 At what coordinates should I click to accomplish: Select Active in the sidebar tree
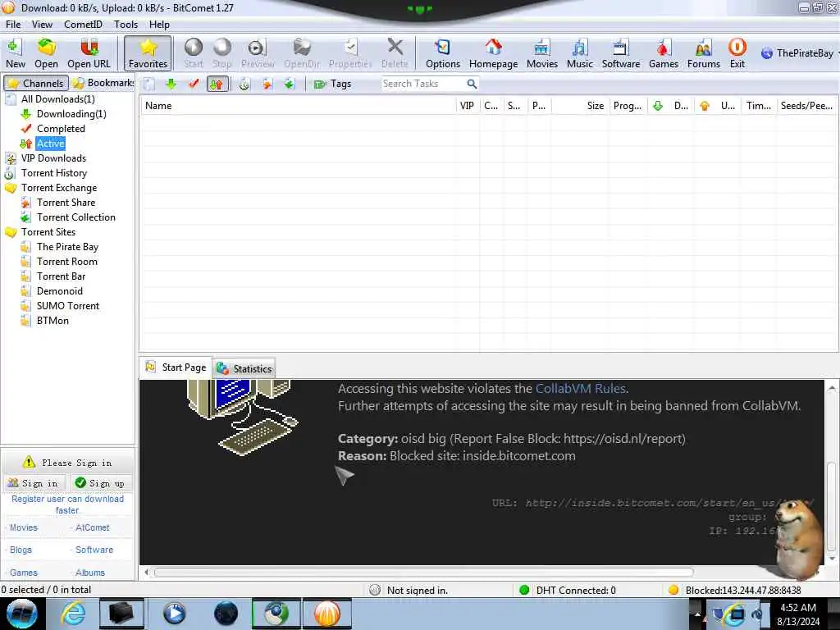[50, 144]
